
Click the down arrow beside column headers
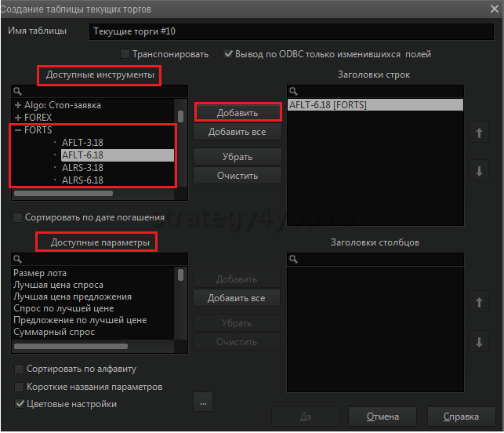click(478, 341)
